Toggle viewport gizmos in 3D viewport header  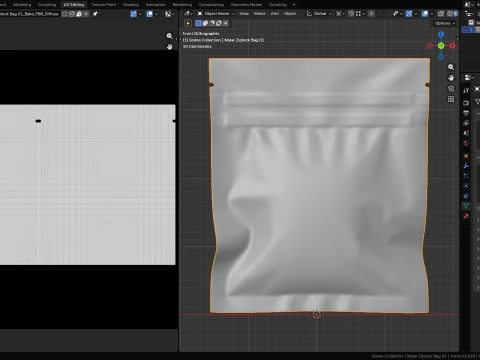[x=409, y=14]
